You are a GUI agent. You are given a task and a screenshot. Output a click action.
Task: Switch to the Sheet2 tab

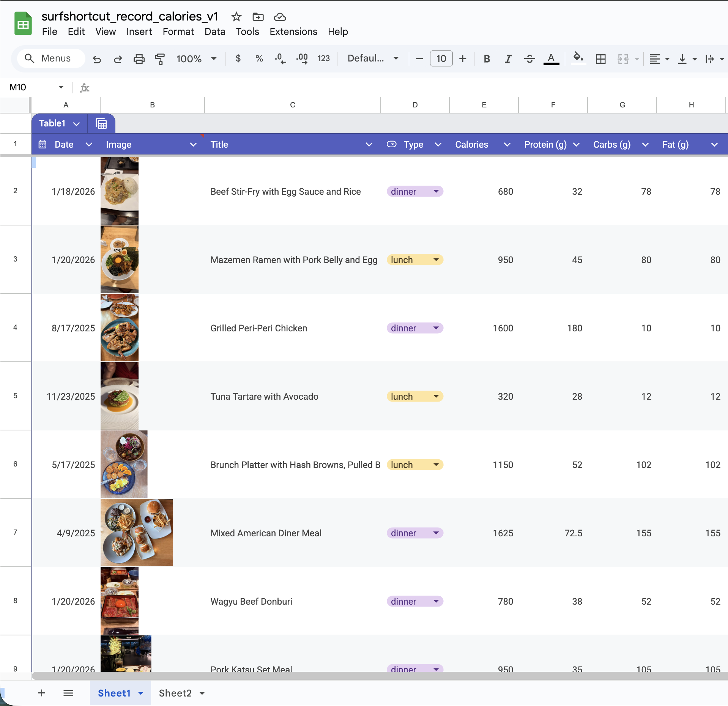(175, 693)
